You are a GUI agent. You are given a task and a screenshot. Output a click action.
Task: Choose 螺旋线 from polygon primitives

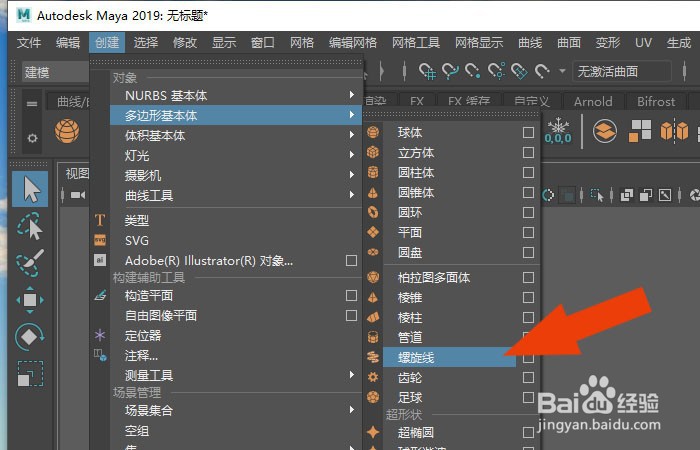click(450, 357)
